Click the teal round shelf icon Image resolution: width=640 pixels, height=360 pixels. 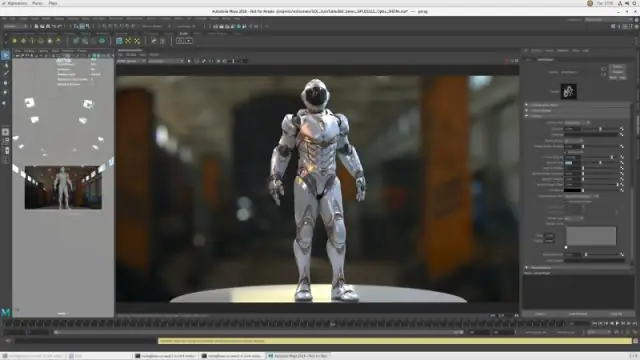(102, 41)
